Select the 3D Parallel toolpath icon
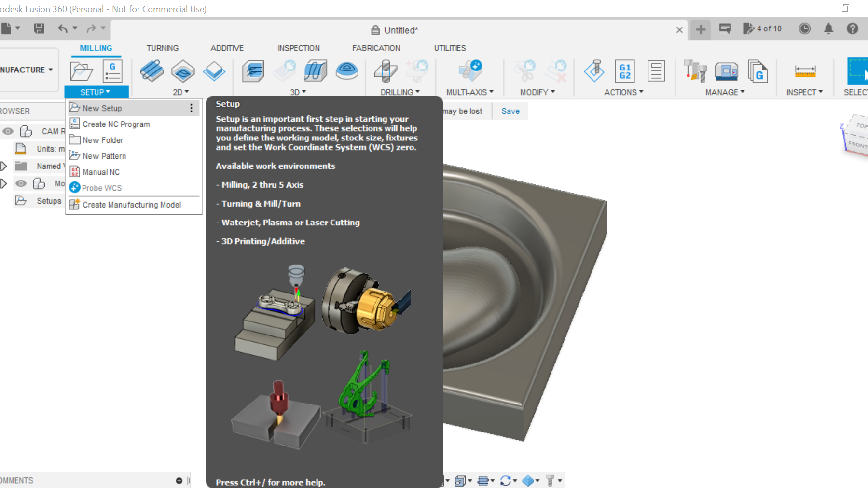 pyautogui.click(x=316, y=71)
